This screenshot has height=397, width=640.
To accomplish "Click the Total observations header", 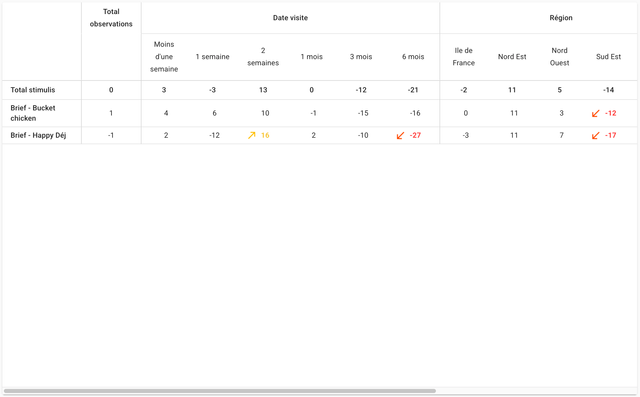I will pyautogui.click(x=111, y=18).
